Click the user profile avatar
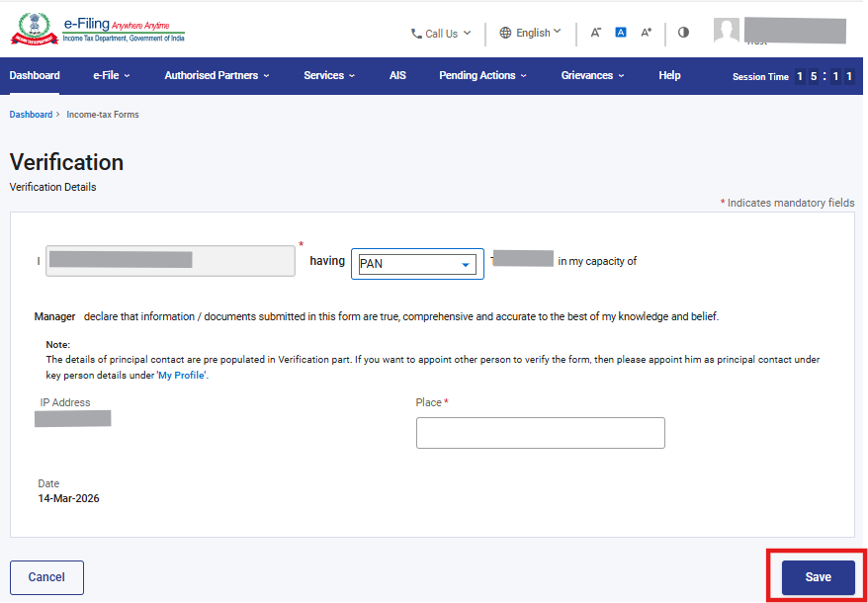Screen dimensions: 868x603 727,31
